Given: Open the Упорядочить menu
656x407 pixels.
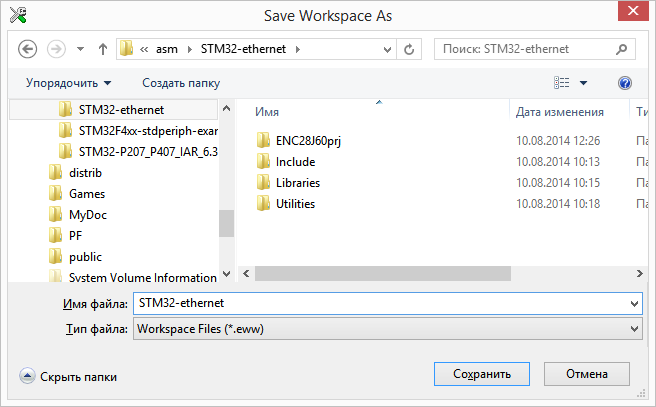Looking at the screenshot, I should pos(68,83).
